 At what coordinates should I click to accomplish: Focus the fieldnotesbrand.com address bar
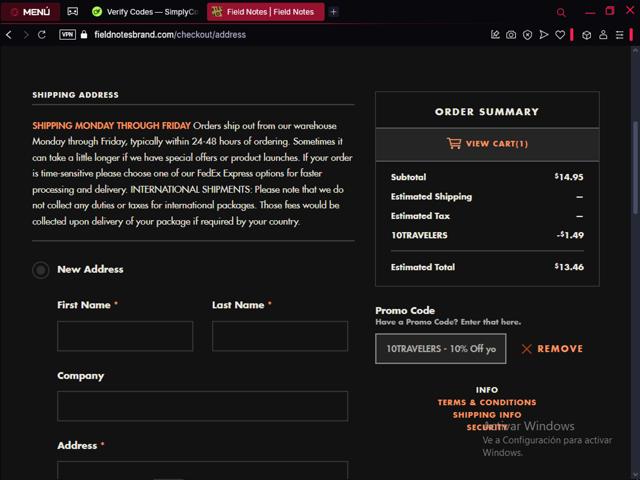[x=170, y=35]
